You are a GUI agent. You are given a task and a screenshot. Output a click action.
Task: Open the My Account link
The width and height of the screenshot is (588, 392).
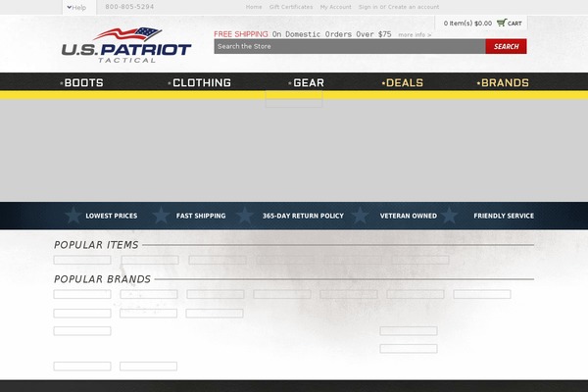(335, 7)
